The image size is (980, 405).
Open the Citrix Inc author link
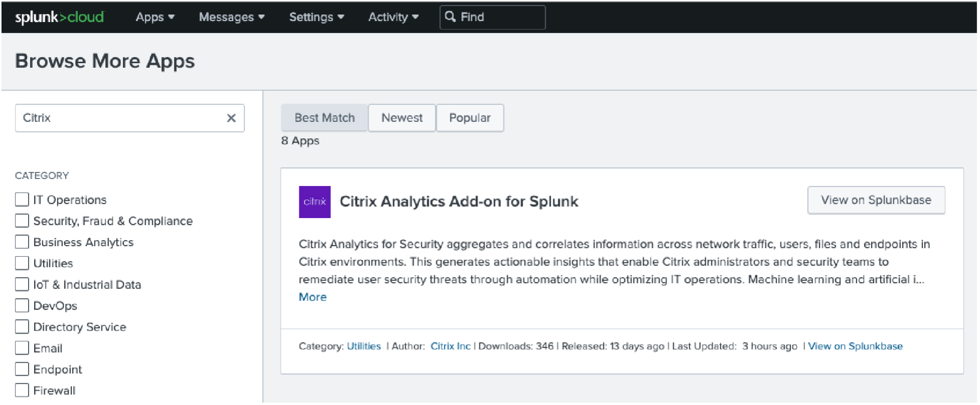point(450,346)
